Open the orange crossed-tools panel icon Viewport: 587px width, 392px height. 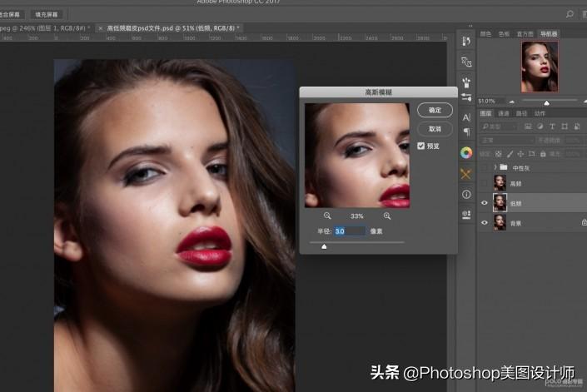pyautogui.click(x=465, y=173)
